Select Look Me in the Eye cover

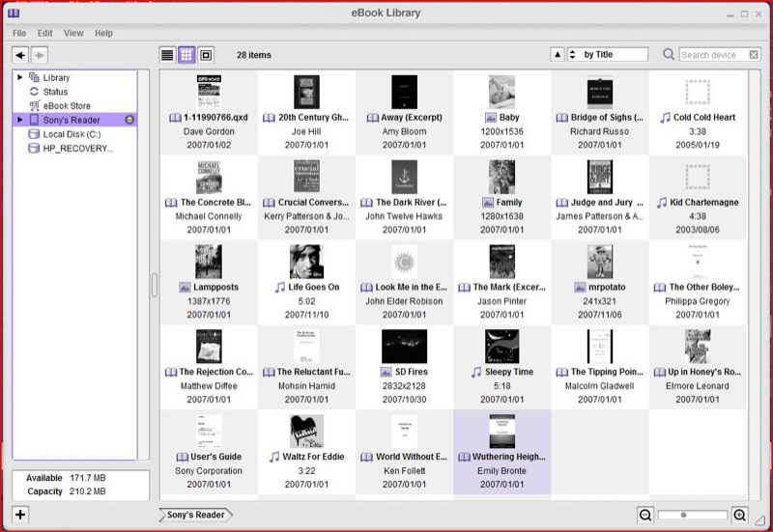pos(404,262)
